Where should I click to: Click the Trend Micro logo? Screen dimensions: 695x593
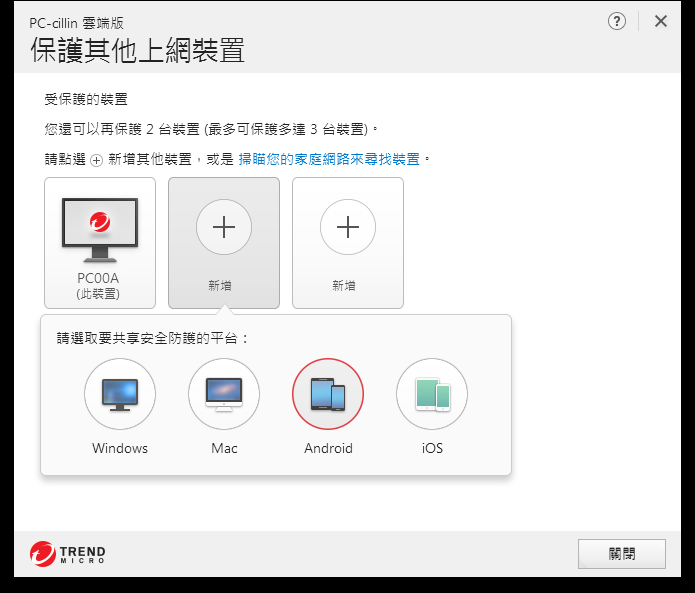(68, 554)
